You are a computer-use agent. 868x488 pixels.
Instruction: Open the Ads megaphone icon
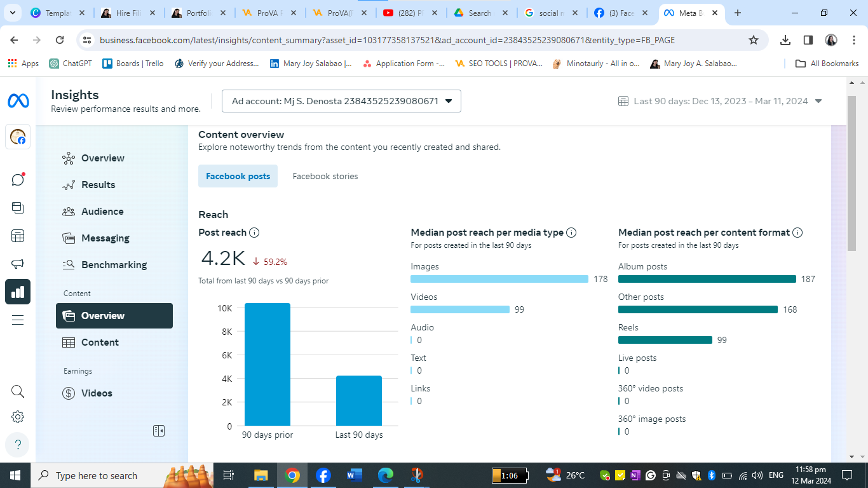point(18,264)
